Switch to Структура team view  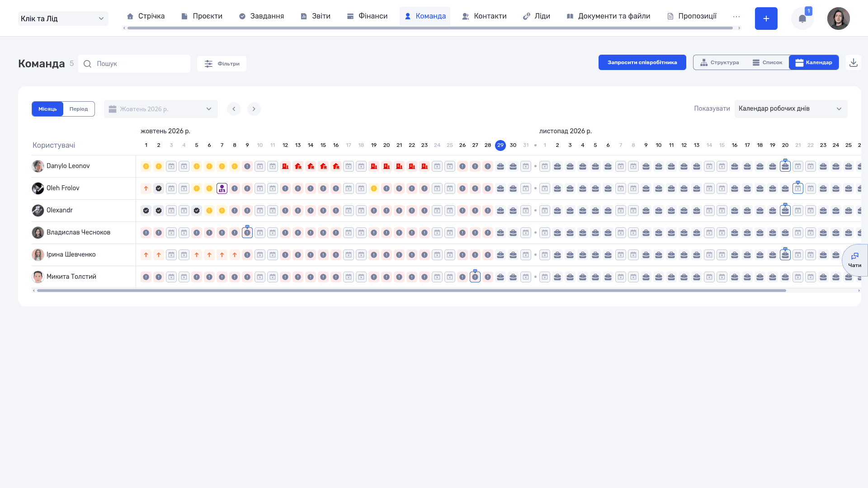720,62
